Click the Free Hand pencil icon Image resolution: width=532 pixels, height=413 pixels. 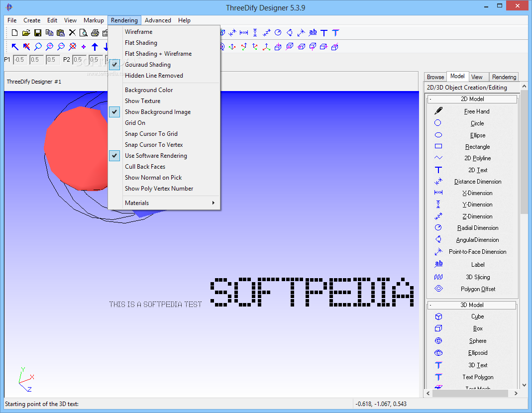[x=438, y=110]
